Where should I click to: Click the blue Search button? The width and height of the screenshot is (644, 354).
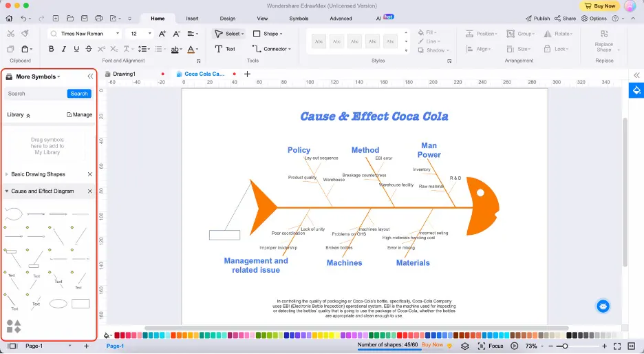79,94
